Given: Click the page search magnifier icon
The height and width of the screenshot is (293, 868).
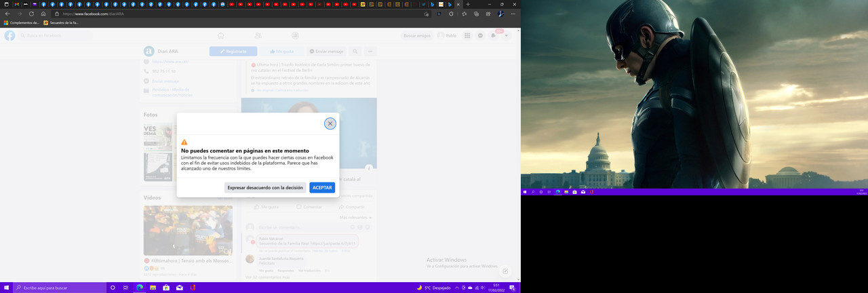Looking at the screenshot, I should coord(355,52).
